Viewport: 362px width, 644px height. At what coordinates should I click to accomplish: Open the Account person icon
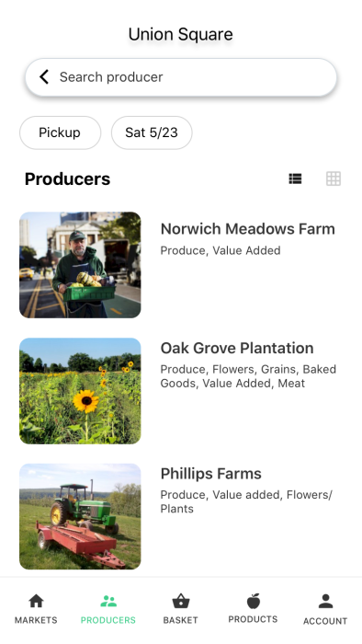325,602
